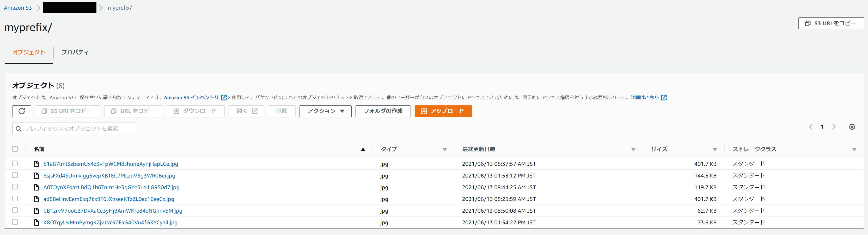This screenshot has height=235, width=868.
Task: Sort by 最終更新日時 using its column arrow
Action: click(633, 149)
